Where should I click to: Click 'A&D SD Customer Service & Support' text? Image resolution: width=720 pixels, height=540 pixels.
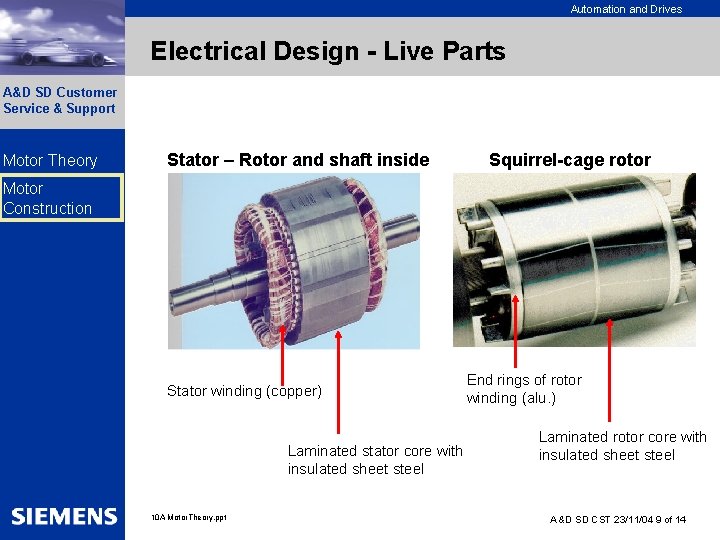(x=60, y=101)
